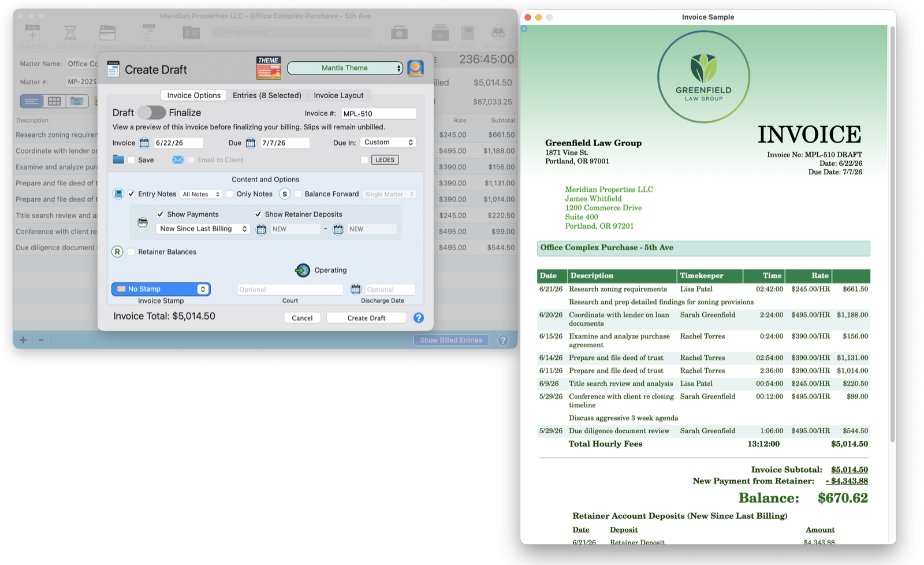Screen dimensions: 924x565
Task: Switch to the Invoice Layout tab
Action: pyautogui.click(x=338, y=95)
